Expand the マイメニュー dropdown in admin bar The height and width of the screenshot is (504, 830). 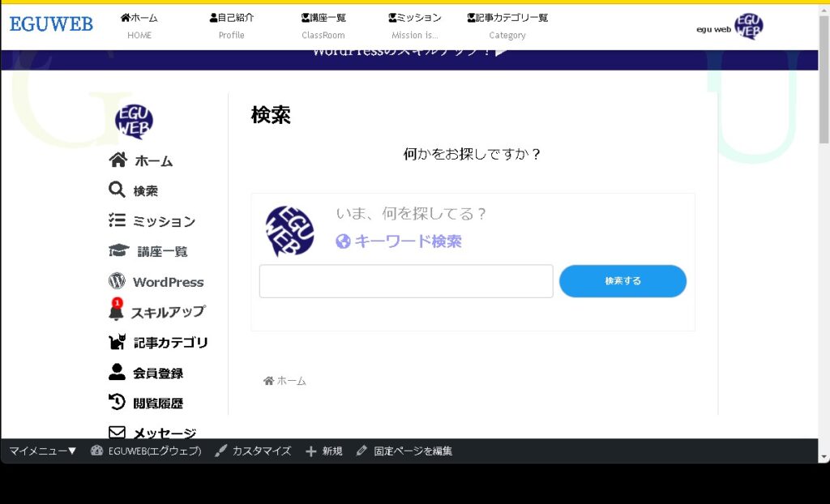pyautogui.click(x=43, y=451)
